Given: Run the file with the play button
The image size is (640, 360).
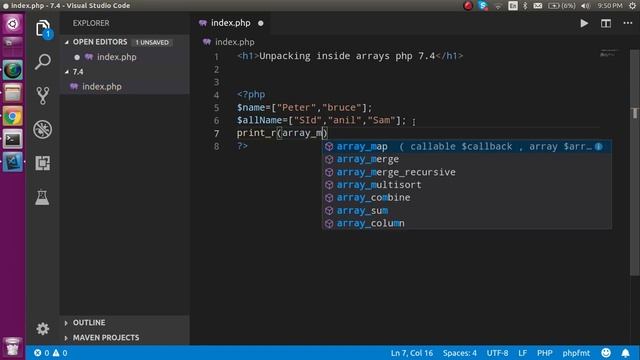Looking at the screenshot, I should [584, 23].
